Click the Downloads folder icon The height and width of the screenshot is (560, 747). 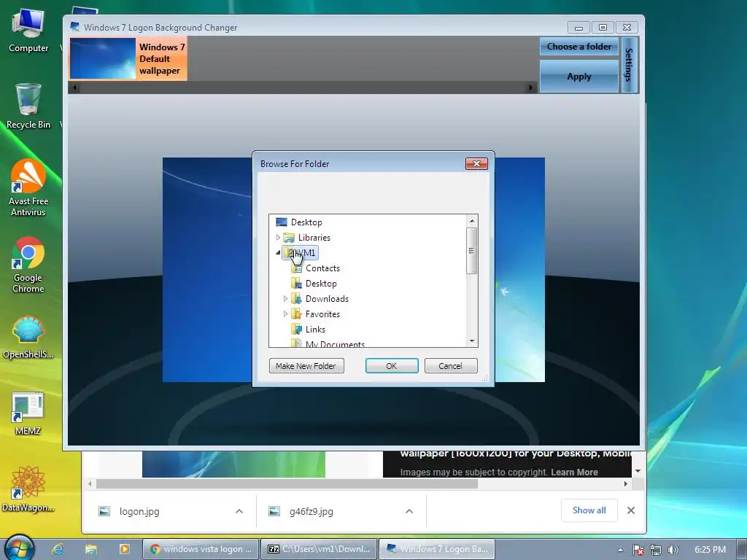pos(296,298)
